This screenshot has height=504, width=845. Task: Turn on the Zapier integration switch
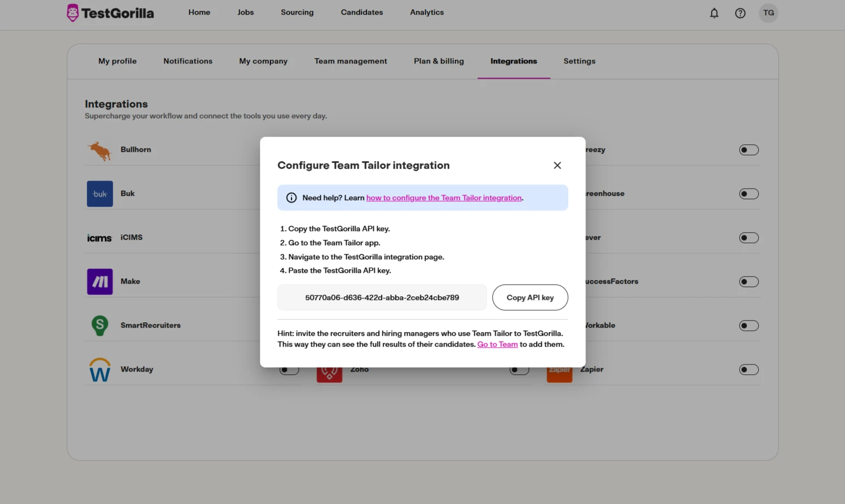749,369
